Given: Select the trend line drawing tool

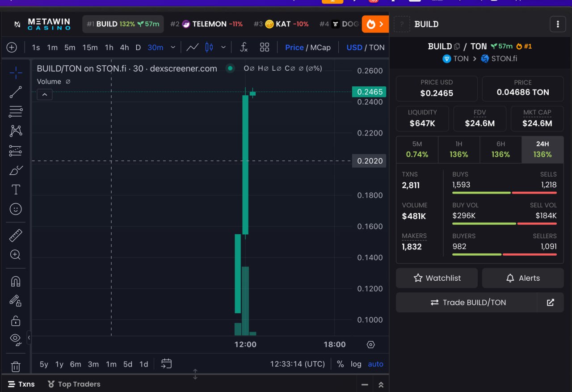Looking at the screenshot, I should [x=16, y=92].
